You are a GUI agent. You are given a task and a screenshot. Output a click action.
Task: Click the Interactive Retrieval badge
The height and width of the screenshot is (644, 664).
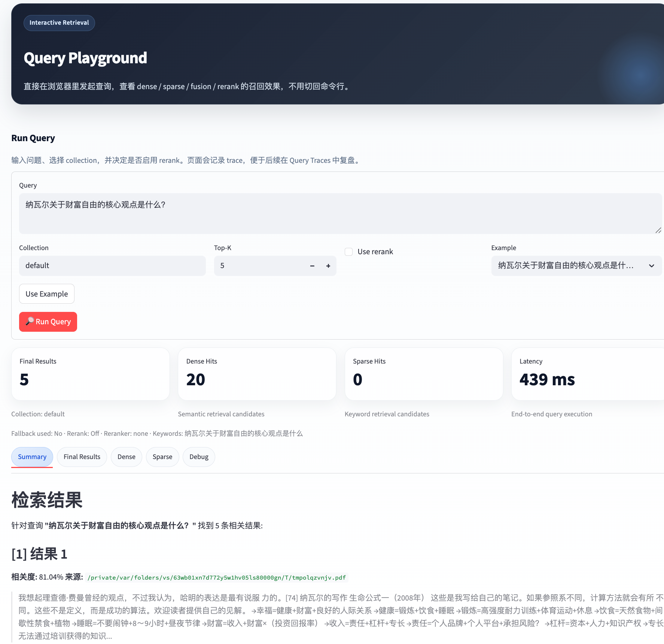(59, 22)
